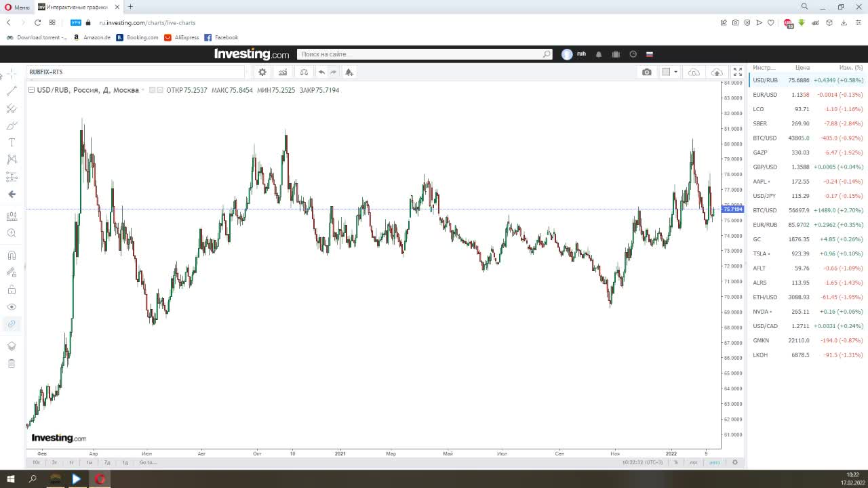Select TSLA row in watchlist
The height and width of the screenshot is (488, 868).
coord(808,253)
